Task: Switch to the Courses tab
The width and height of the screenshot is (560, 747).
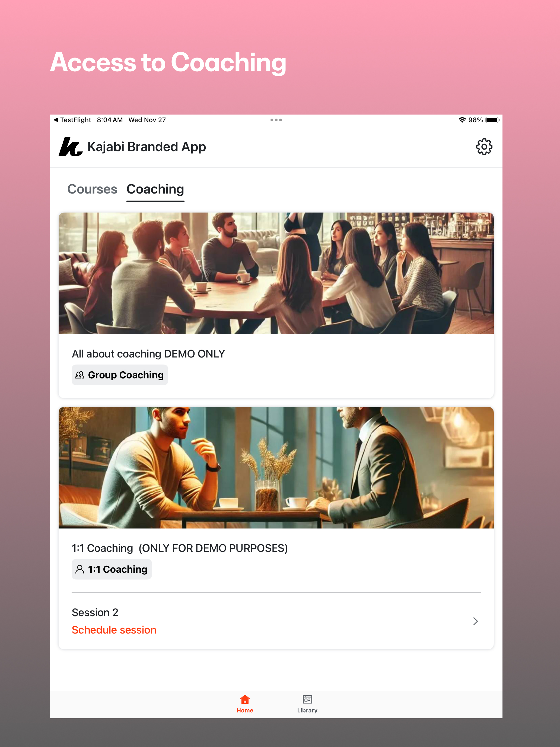Action: point(92,189)
